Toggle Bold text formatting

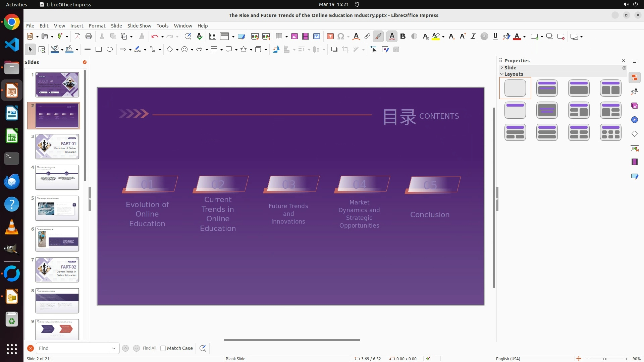click(403, 37)
